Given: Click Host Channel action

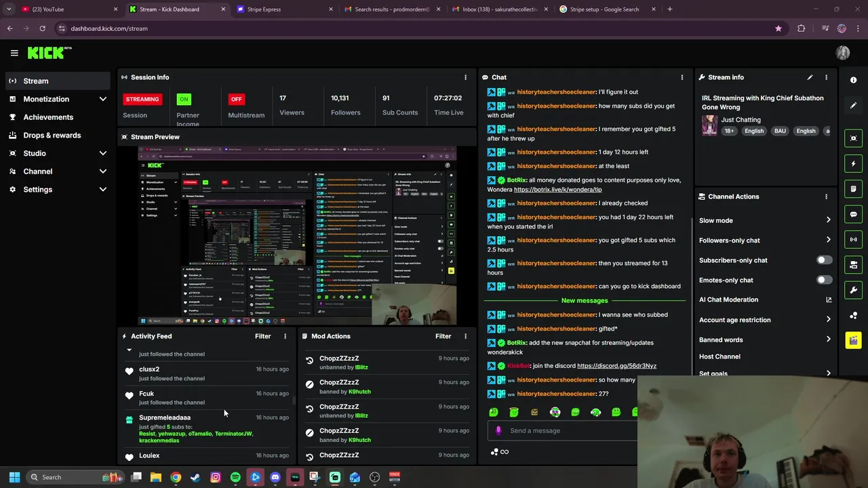Looking at the screenshot, I should (x=719, y=357).
